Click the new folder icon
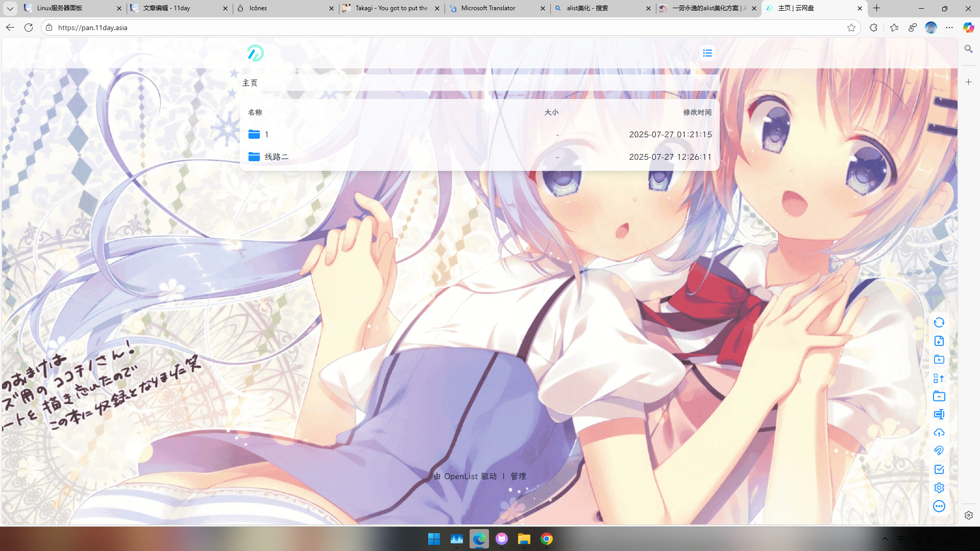The width and height of the screenshot is (980, 551). click(939, 360)
